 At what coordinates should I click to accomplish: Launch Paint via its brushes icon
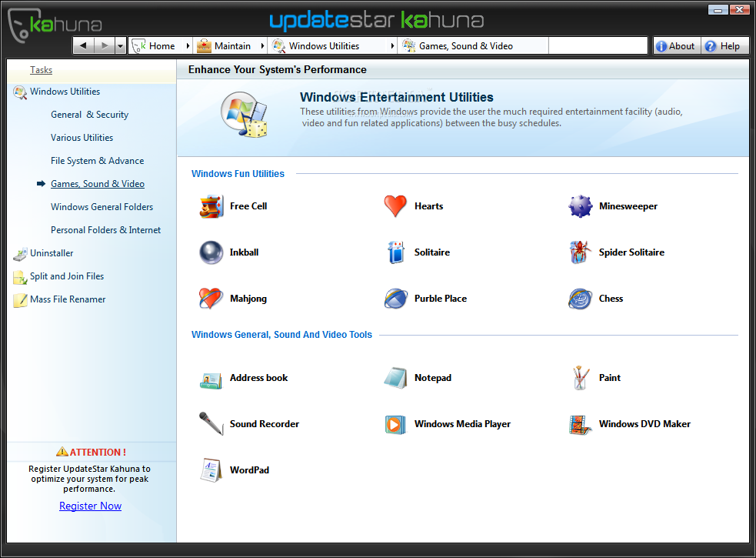(580, 377)
